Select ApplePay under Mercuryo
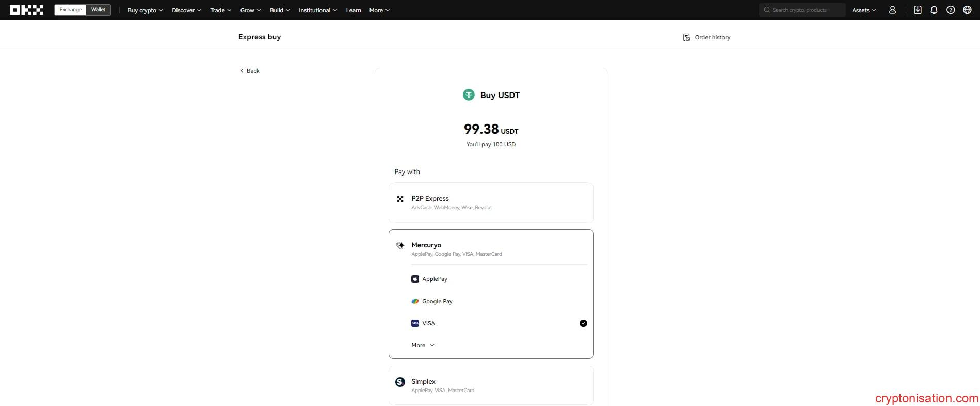The image size is (980, 406). click(434, 279)
